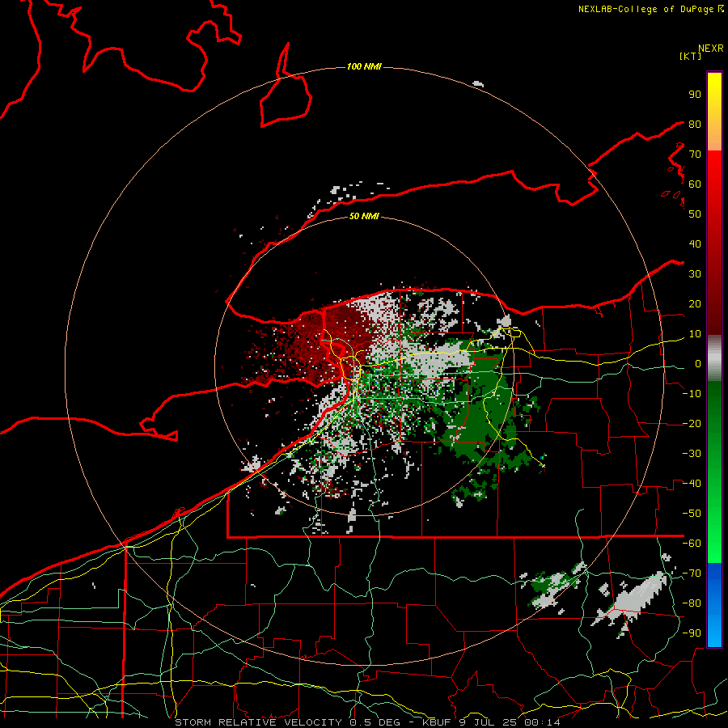Click the 40 value on the velocity scale
Screen dimensions: 728x728
click(695, 243)
